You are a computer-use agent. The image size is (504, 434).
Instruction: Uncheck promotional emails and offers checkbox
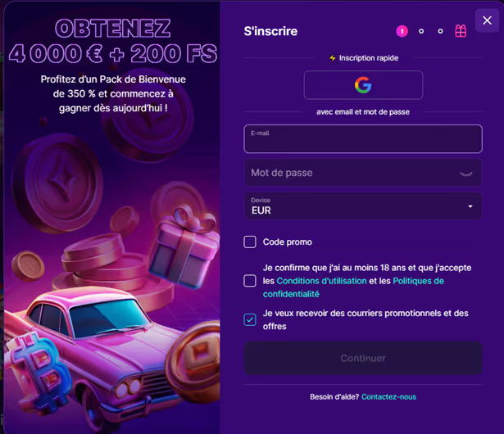point(250,319)
